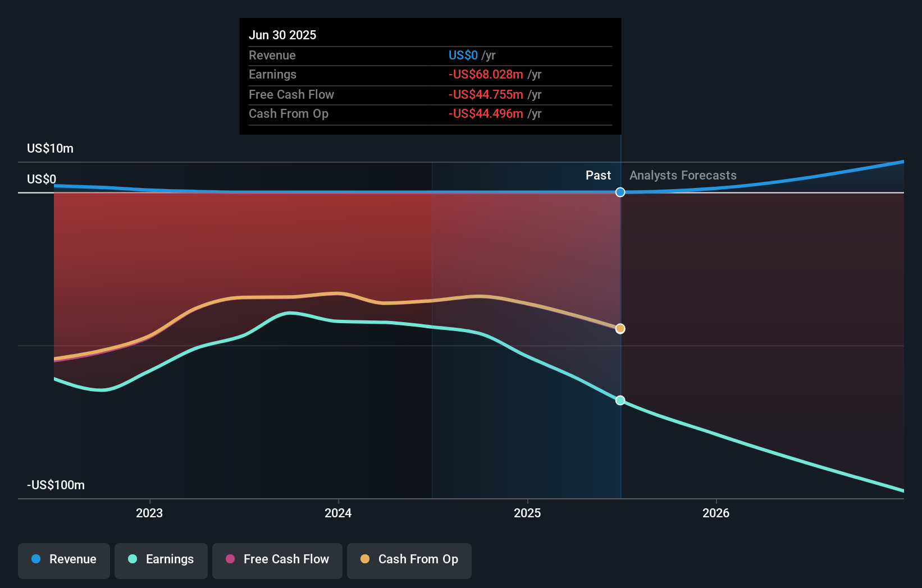Select the Cash From Op data point marker
Screen dimensions: 922x588
click(620, 329)
